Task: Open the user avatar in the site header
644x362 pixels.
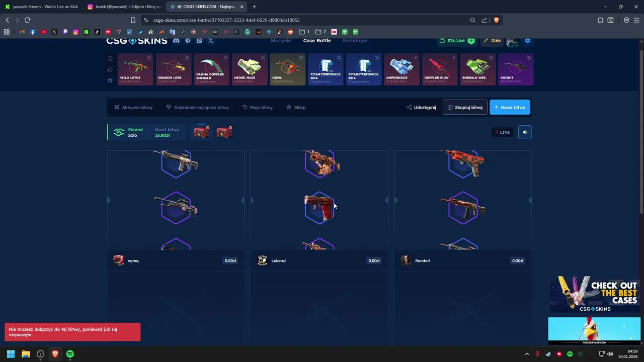Action: [x=512, y=41]
